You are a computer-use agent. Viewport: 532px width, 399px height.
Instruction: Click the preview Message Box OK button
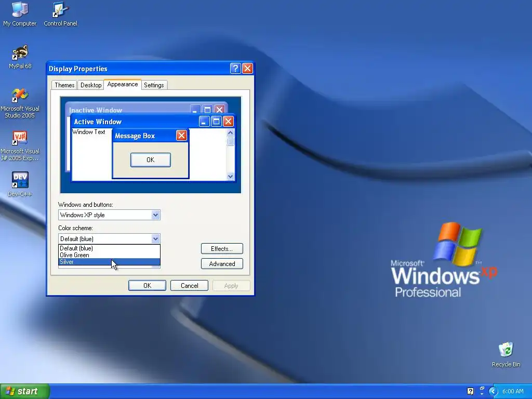coord(151,160)
